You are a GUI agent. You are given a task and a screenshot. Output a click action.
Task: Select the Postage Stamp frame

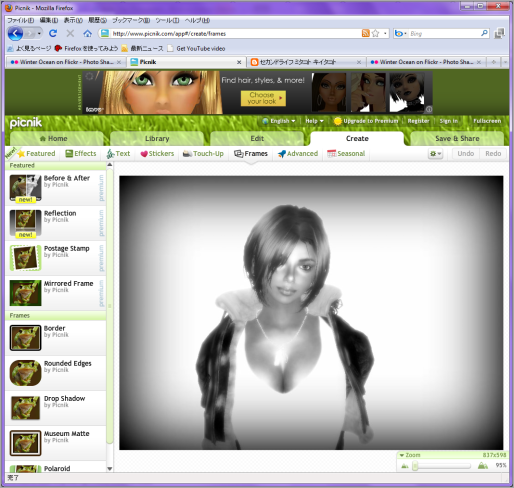pos(56,258)
